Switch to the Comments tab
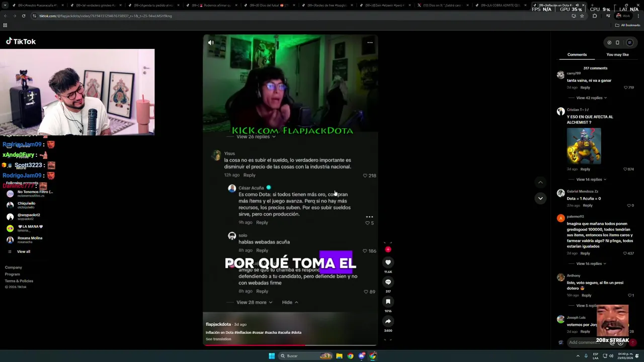The height and width of the screenshot is (362, 644). coord(577,54)
